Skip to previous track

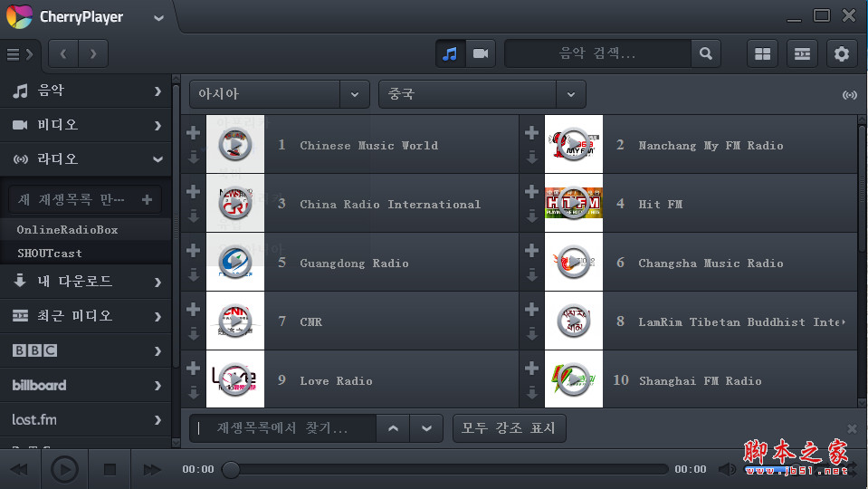[19, 470]
